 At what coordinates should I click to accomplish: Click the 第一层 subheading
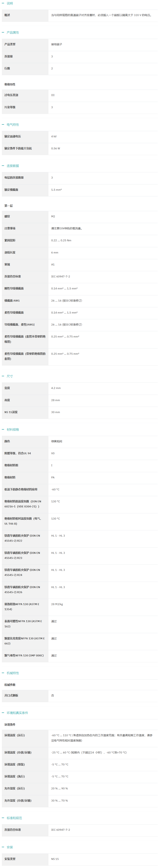point(9,206)
